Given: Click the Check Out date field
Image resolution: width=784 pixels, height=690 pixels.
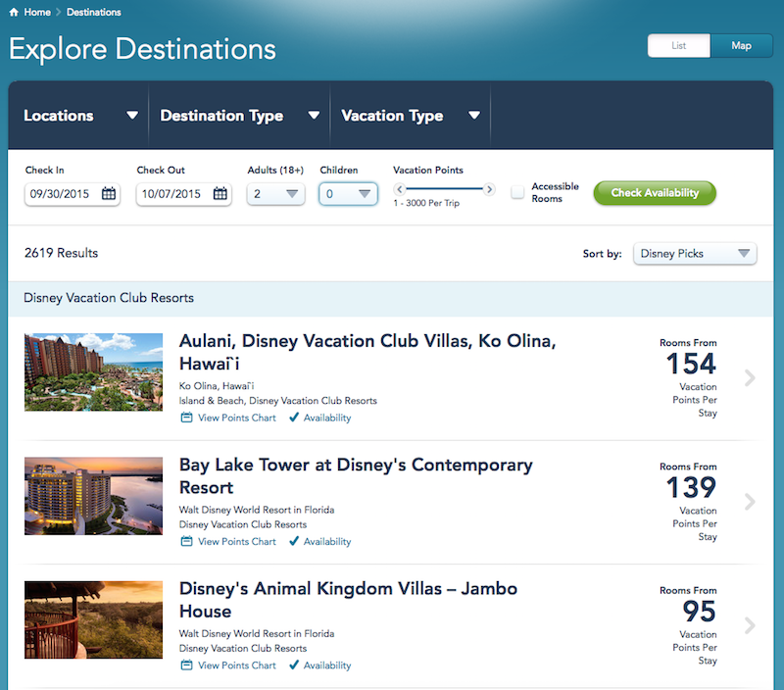Looking at the screenshot, I should [183, 193].
